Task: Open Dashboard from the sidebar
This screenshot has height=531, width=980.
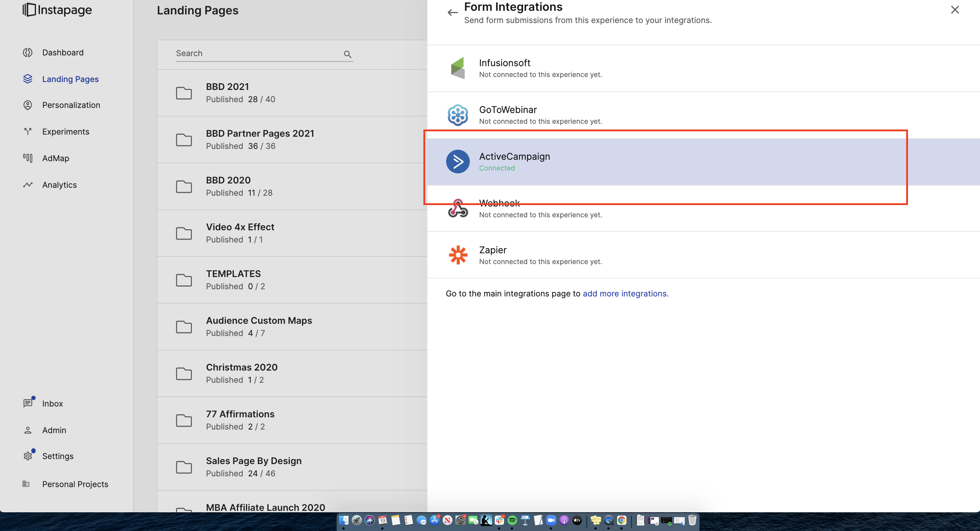Action: point(63,53)
